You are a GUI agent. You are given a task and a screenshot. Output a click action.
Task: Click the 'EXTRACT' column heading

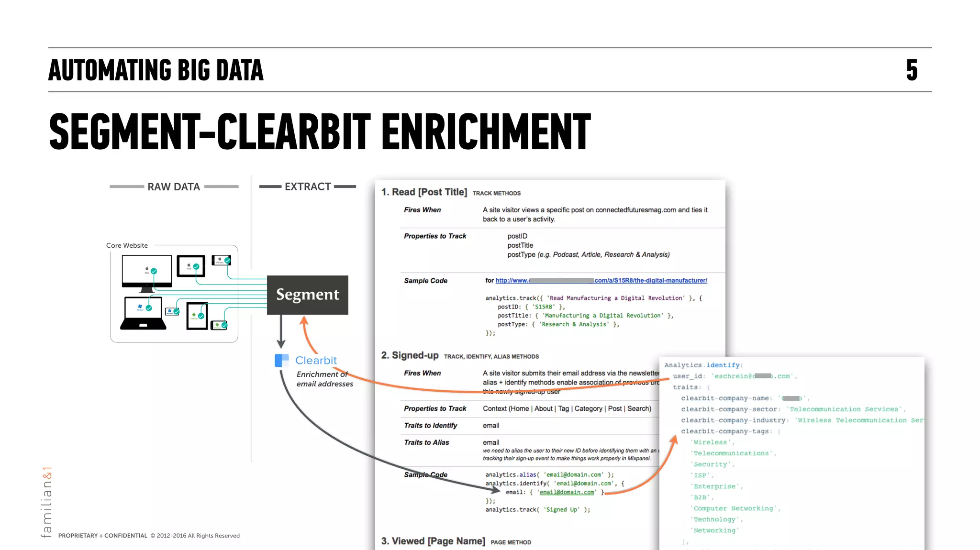(308, 187)
